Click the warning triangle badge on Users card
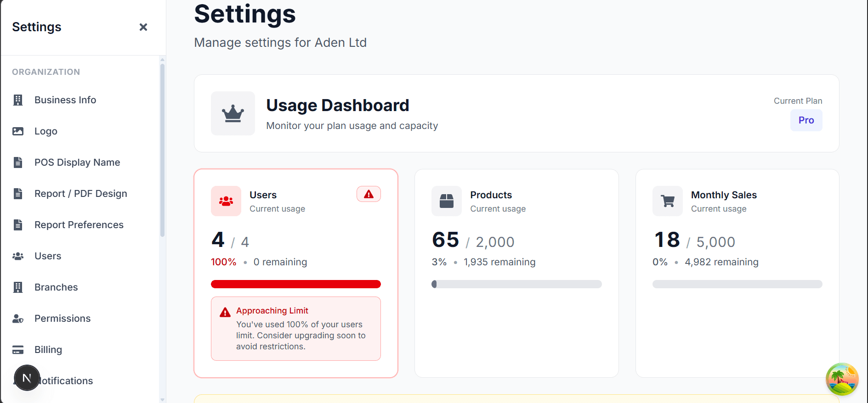The width and height of the screenshot is (868, 403). pos(369,194)
